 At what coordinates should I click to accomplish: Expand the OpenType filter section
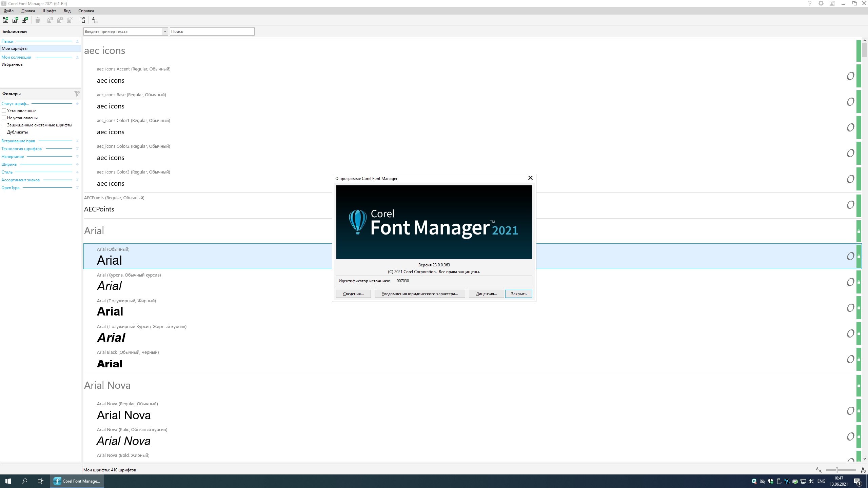(x=77, y=188)
